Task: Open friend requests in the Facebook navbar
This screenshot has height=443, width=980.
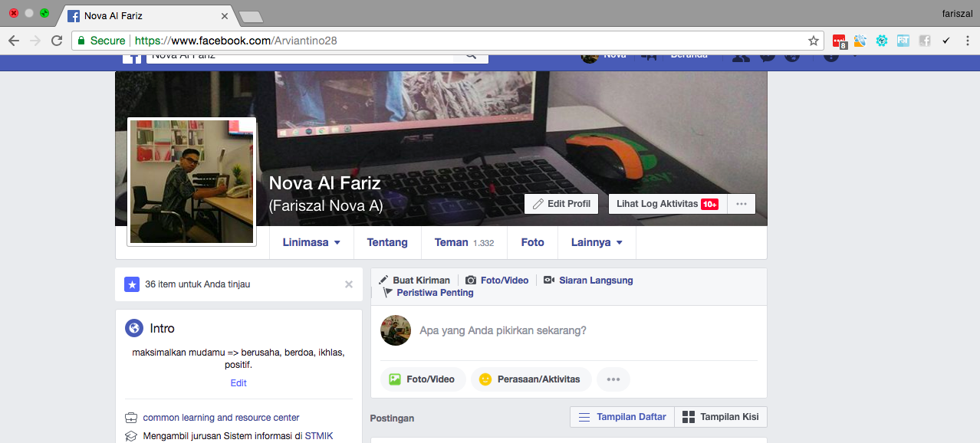Action: 740,59
